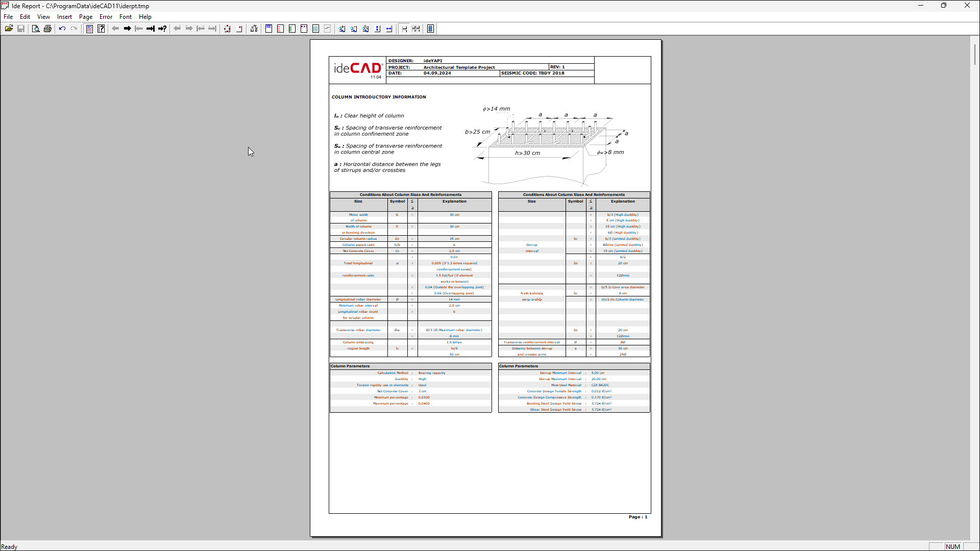Toggle the single page view button
The height and width of the screenshot is (551, 980).
point(404,29)
